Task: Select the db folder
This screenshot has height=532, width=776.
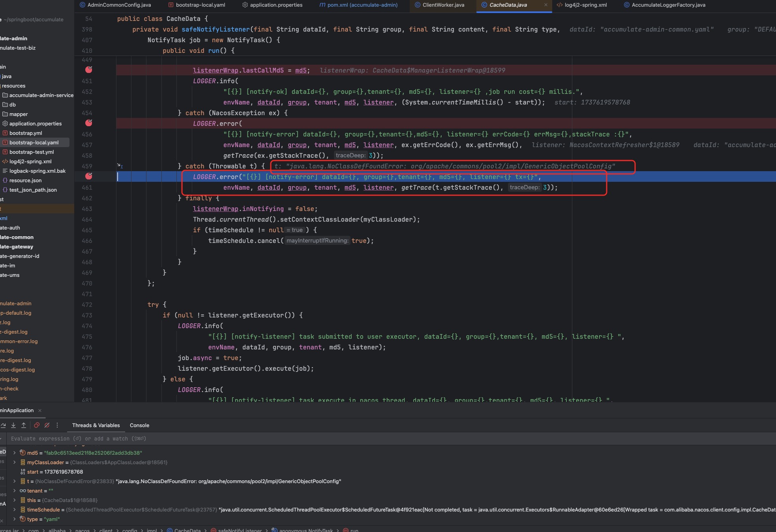Action: coord(9,105)
